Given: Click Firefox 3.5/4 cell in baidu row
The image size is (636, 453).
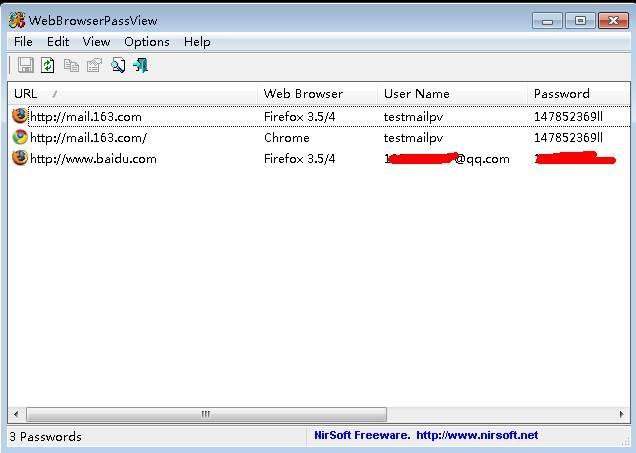Looking at the screenshot, I should click(x=300, y=159).
